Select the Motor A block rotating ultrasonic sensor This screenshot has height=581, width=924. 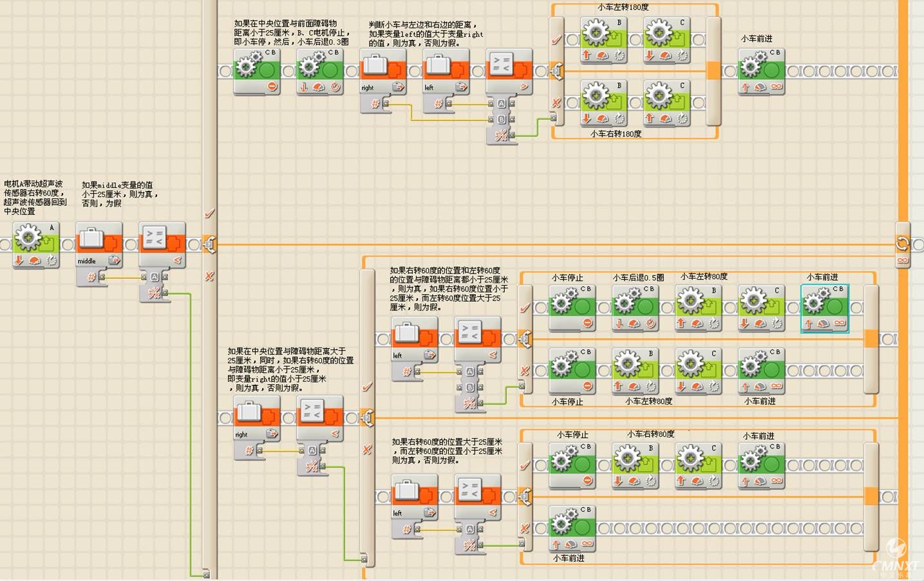click(36, 244)
